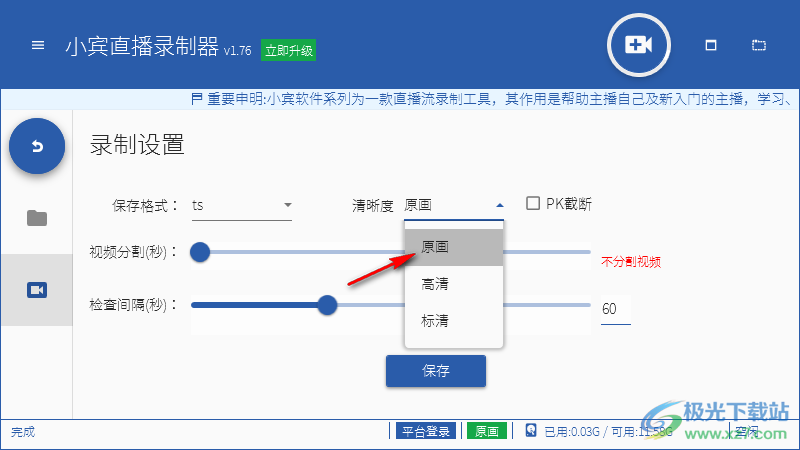Click the round back arrow button
Image resolution: width=800 pixels, height=450 pixels.
37,146
